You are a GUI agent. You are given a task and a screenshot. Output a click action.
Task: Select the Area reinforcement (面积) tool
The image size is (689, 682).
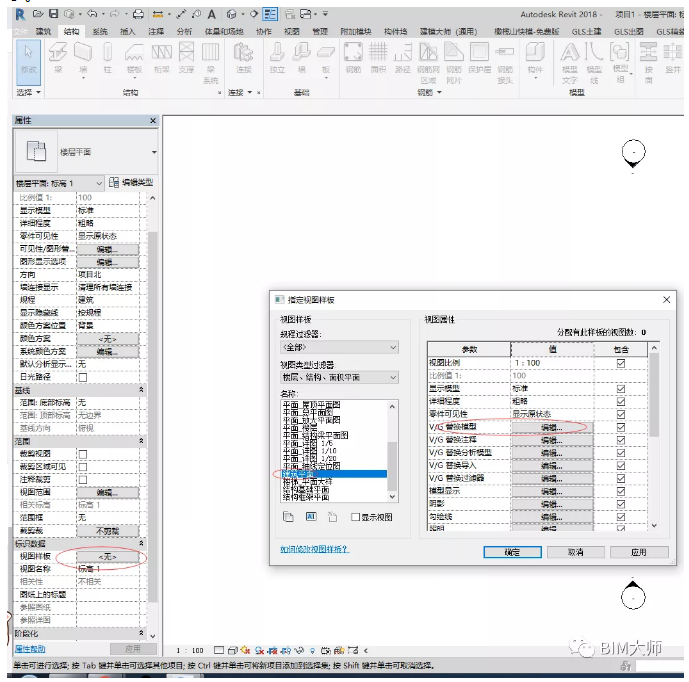378,57
